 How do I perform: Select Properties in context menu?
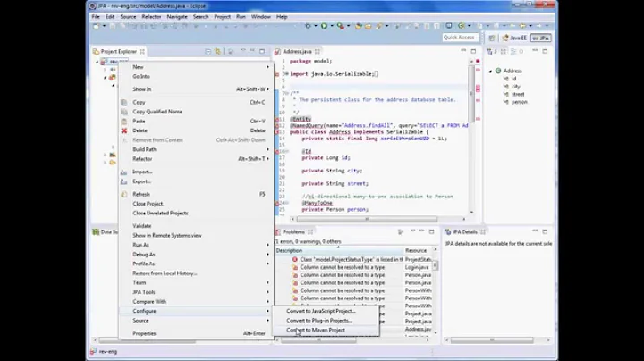coord(196,333)
